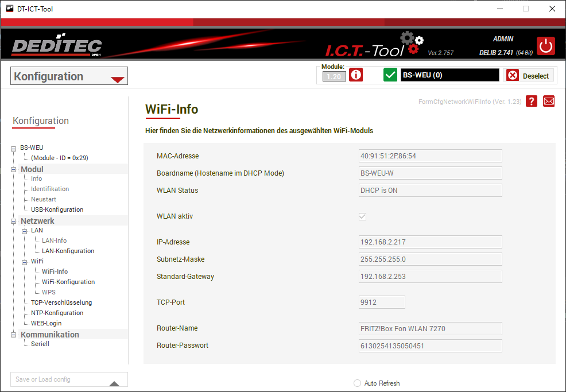Screen dimensions: 566x392
Task: Open the USB-Konfiguration entry
Action: (57, 209)
